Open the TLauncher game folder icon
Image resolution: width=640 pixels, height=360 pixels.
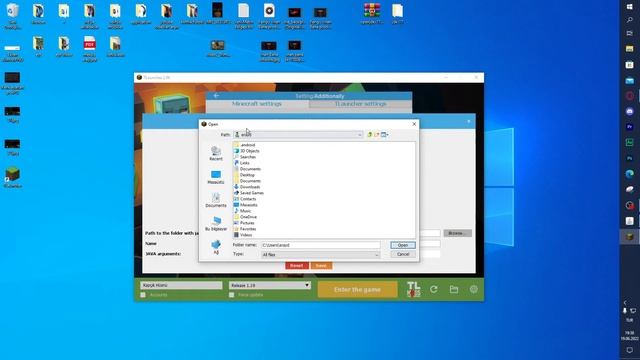[453, 289]
